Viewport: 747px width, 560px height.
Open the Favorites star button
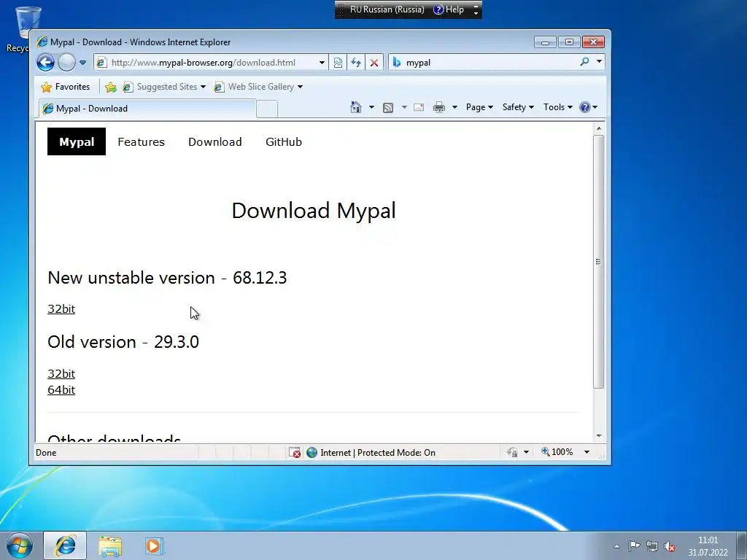point(66,87)
